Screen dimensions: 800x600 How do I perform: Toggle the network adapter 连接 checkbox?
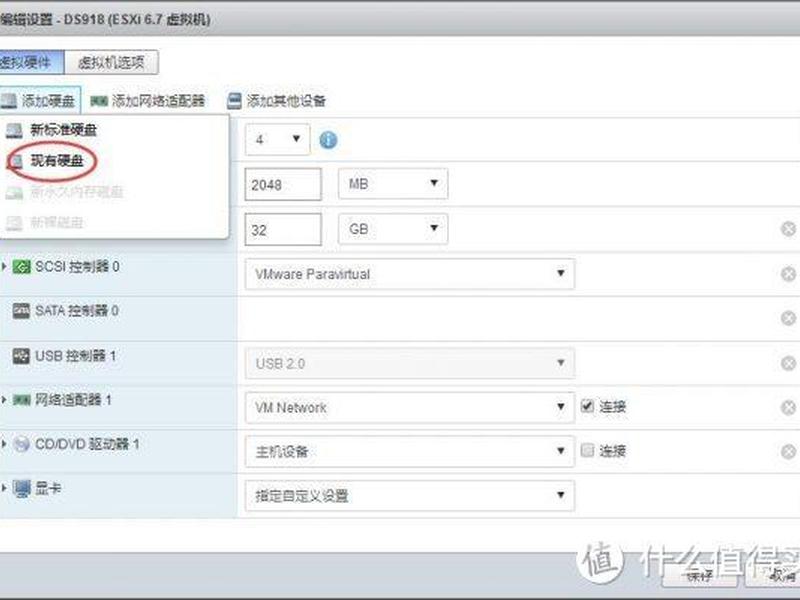tap(587, 406)
